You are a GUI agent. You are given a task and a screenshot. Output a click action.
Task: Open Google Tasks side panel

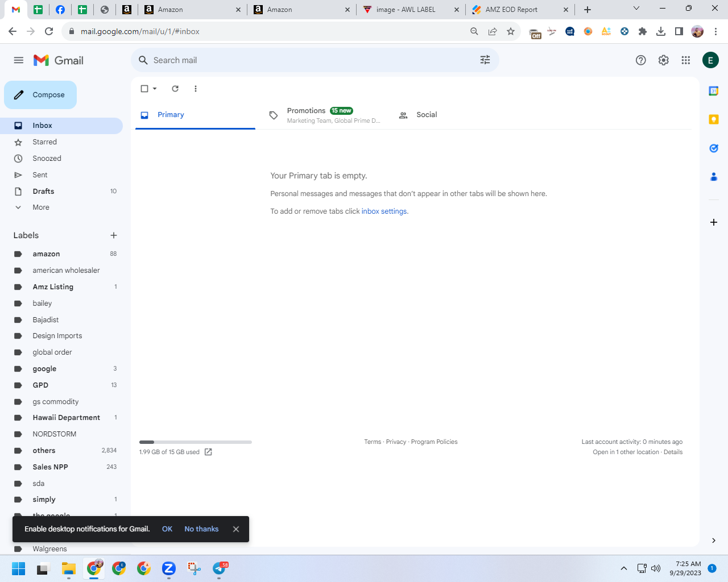[714, 148]
